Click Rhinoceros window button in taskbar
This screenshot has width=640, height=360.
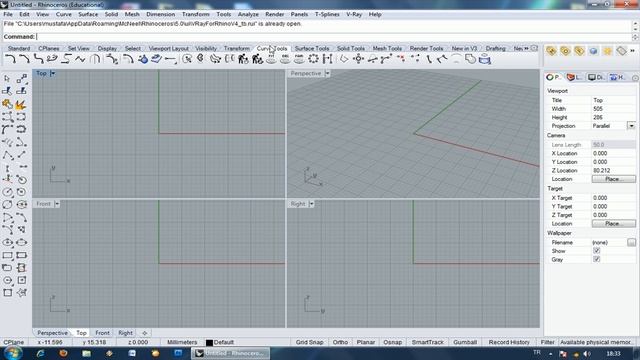(x=231, y=353)
